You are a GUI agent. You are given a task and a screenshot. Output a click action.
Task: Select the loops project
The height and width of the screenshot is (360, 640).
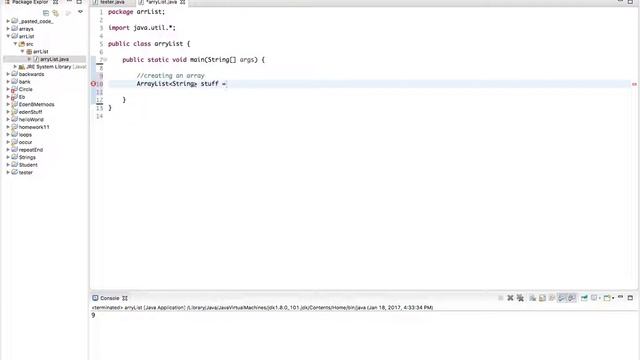(x=25, y=135)
